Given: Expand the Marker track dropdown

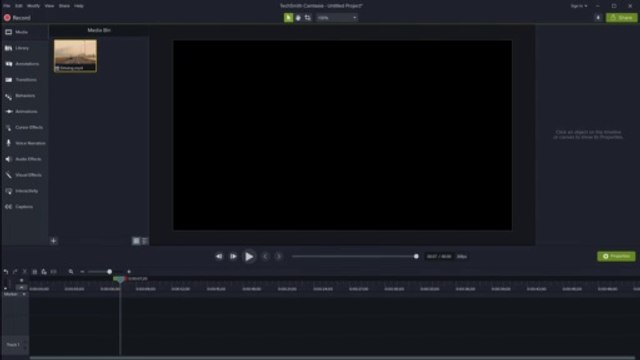Looking at the screenshot, I should (x=24, y=294).
